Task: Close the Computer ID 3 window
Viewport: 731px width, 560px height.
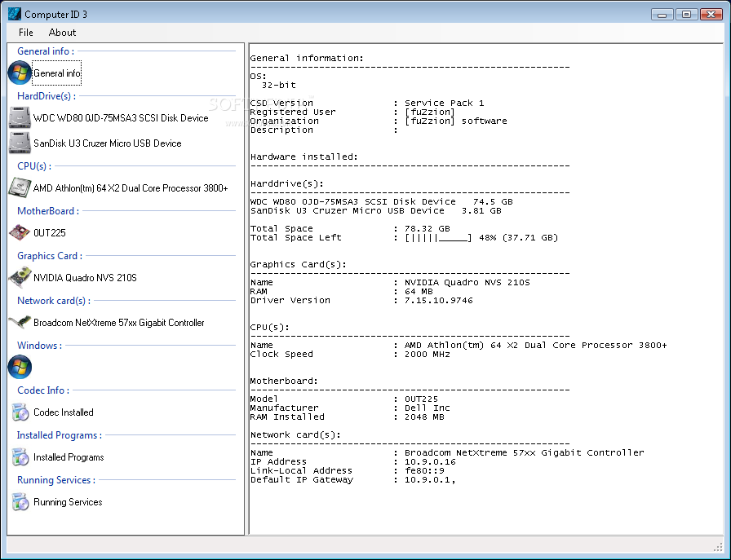Action: [711, 15]
